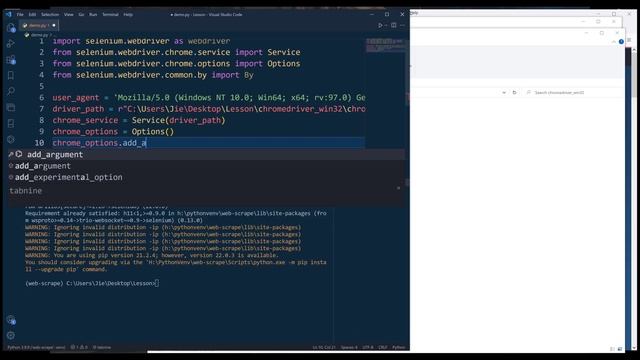Click the code minimap in the editor

(385, 45)
